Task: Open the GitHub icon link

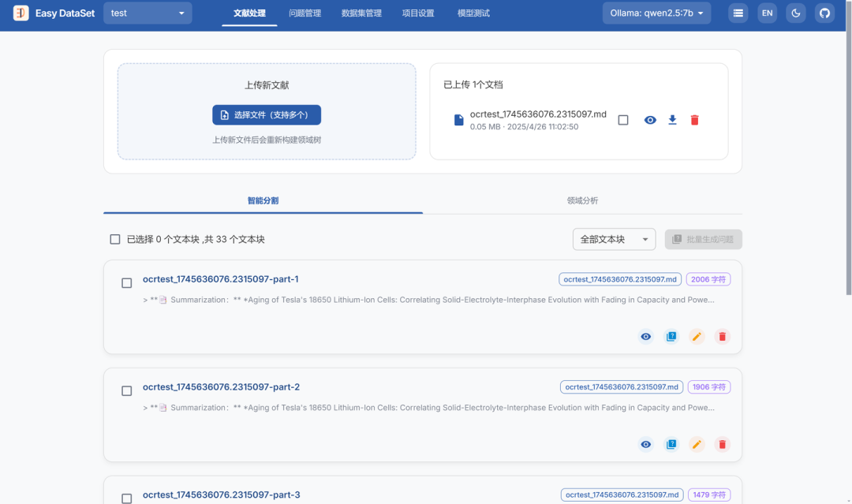Action: point(825,13)
